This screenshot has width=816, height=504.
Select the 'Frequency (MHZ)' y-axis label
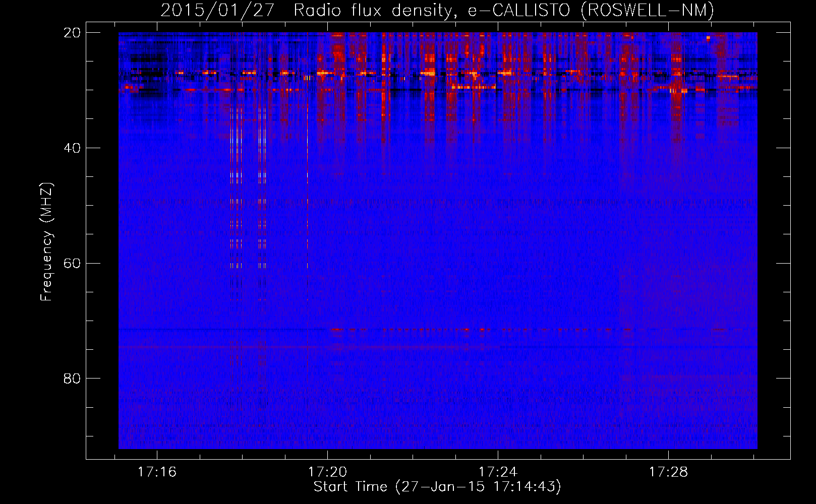coord(46,241)
